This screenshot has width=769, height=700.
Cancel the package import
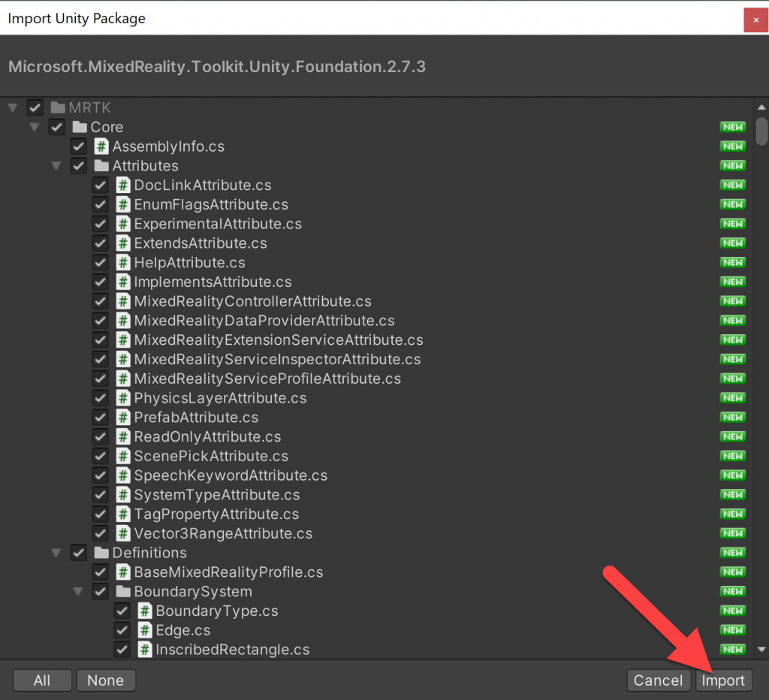click(658, 680)
